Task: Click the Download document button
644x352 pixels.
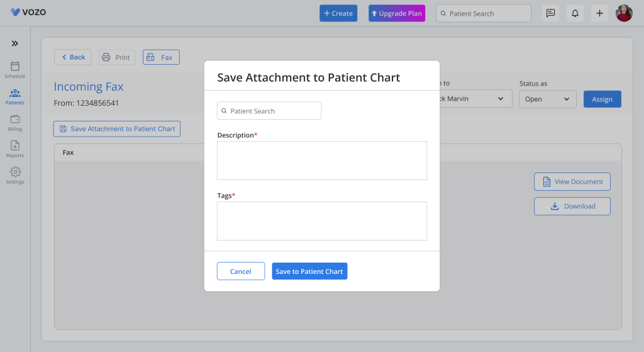Action: point(572,206)
